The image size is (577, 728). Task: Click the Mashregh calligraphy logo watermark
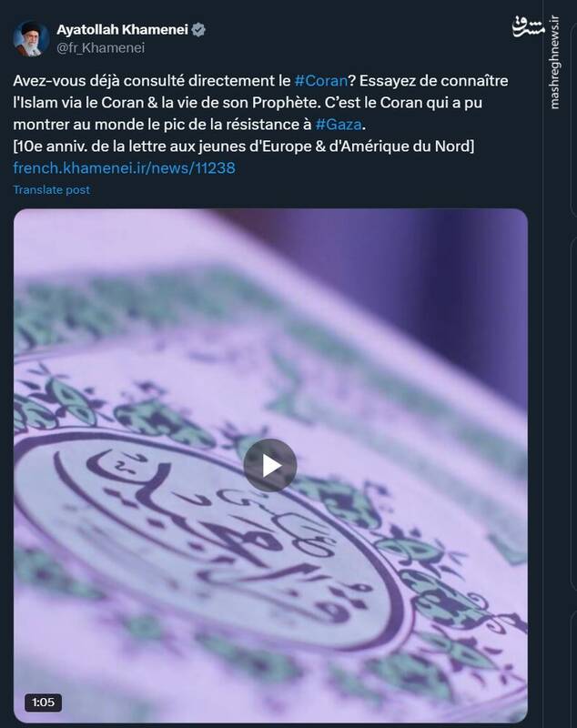tap(528, 27)
